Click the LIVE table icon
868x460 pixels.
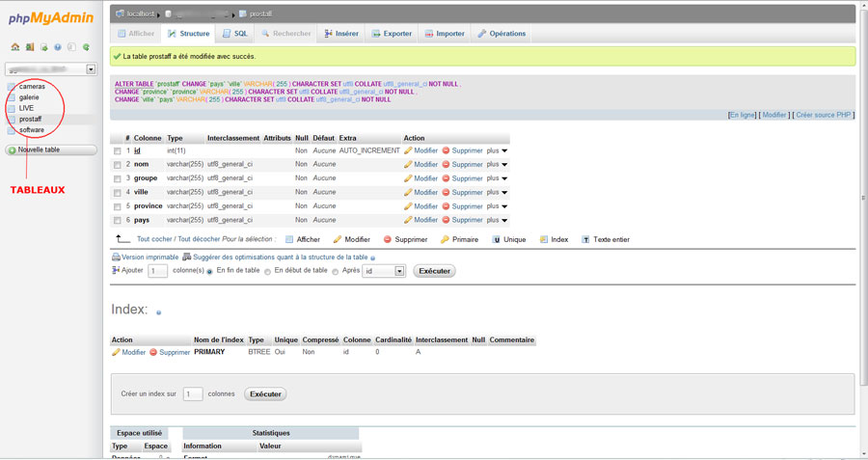[11, 109]
